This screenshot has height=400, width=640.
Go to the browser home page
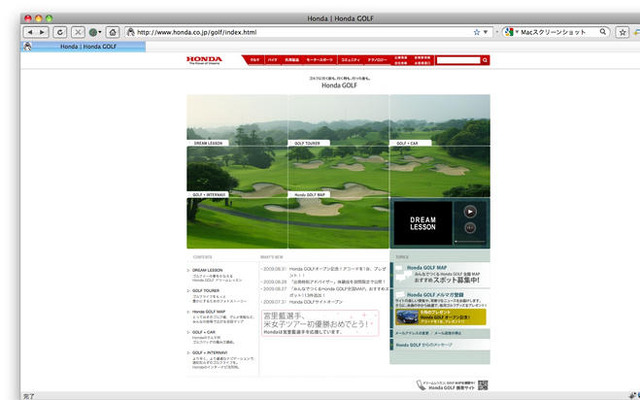point(113,32)
